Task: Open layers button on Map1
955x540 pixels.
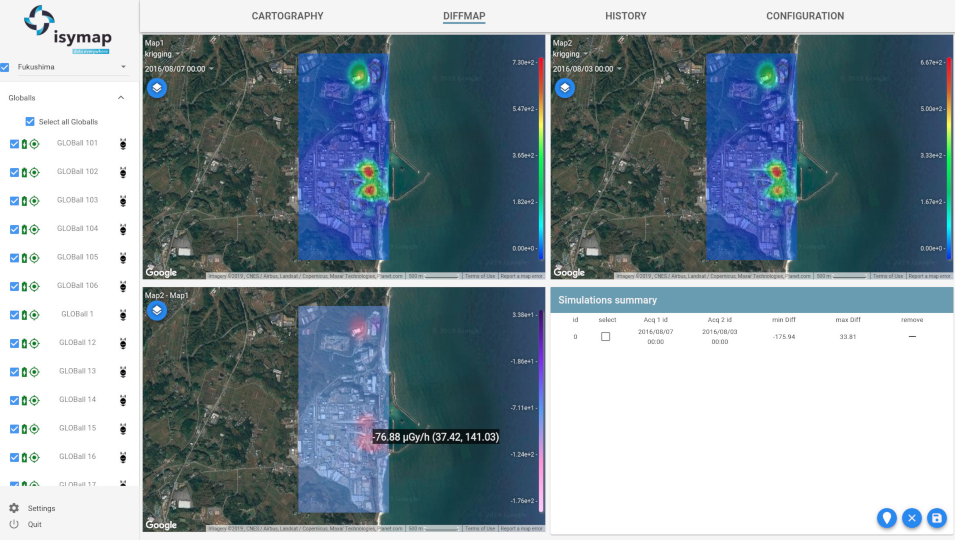Action: [x=157, y=88]
